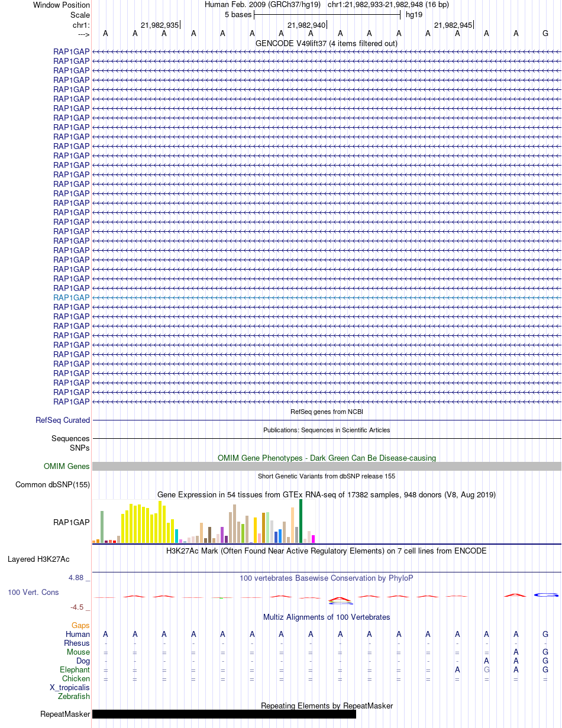Viewport: 562px width, 728px height.
Task: Click the chr1: ruler label
Action: click(81, 25)
